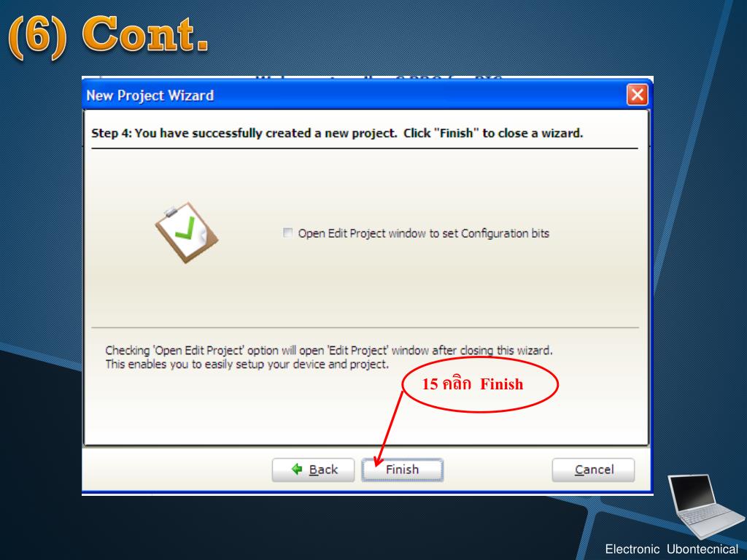Click the red arrow pointing at Finish

click(x=390, y=427)
